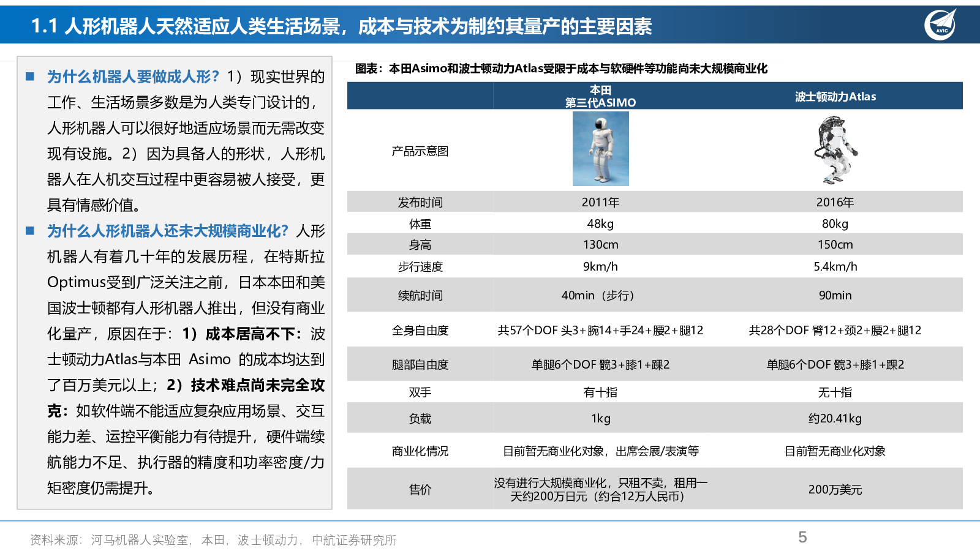Click the bold text 技术难点尚未完全攻克
This screenshot has width=980, height=551.
tap(185, 398)
